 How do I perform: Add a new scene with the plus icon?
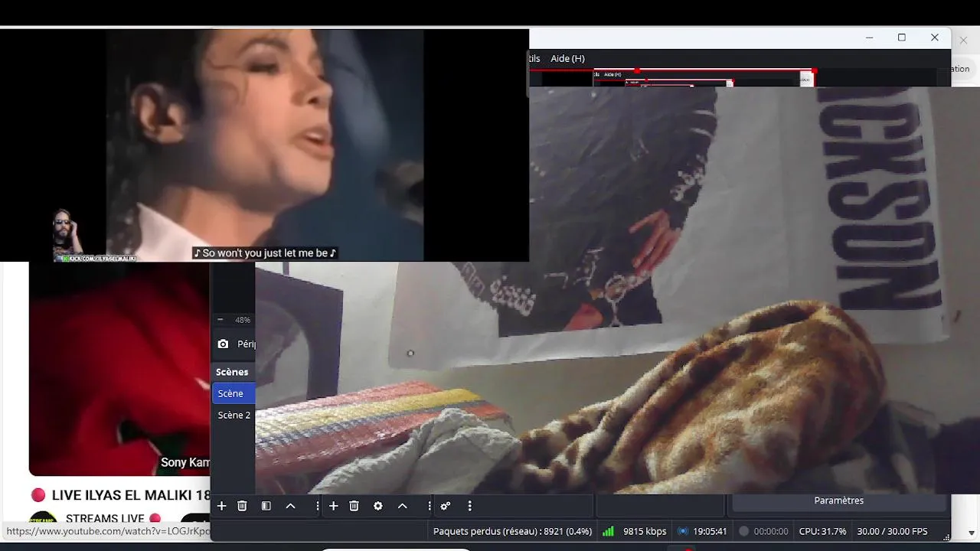click(x=221, y=506)
